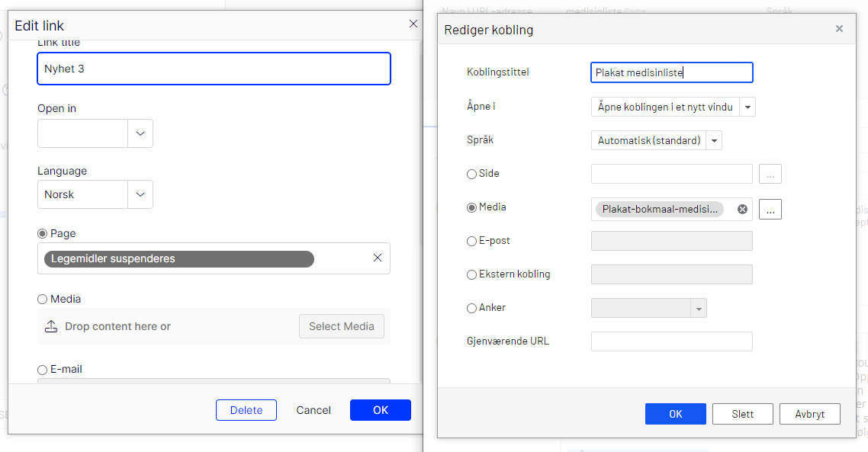
Task: Open the Language dropdown showing Norsk
Action: pos(140,194)
